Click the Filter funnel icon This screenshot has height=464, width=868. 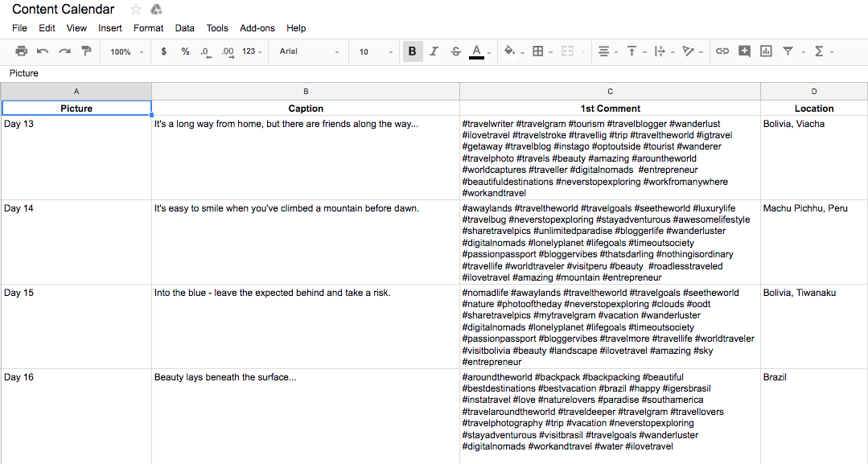788,51
